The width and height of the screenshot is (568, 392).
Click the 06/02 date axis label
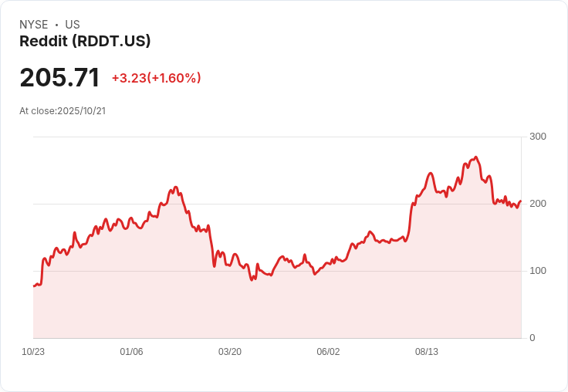[328, 351]
